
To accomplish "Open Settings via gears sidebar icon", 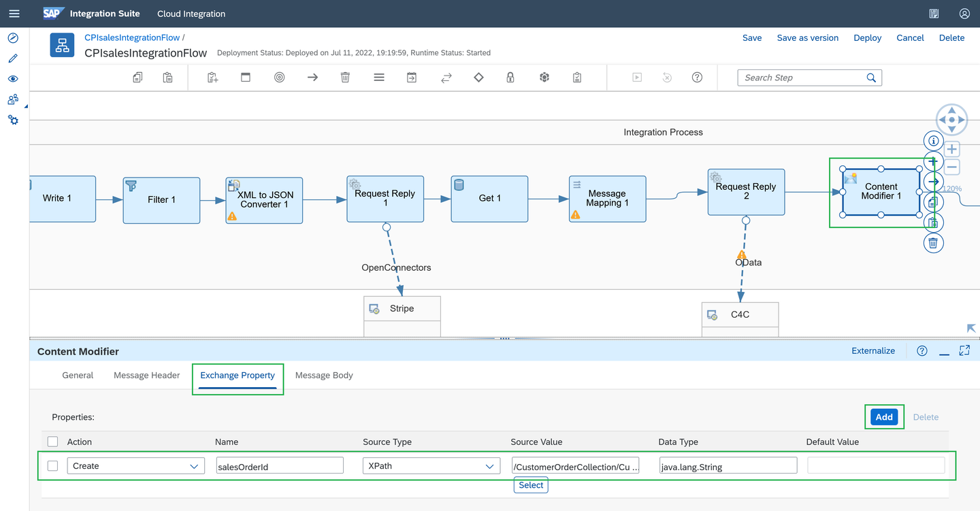I will (13, 120).
